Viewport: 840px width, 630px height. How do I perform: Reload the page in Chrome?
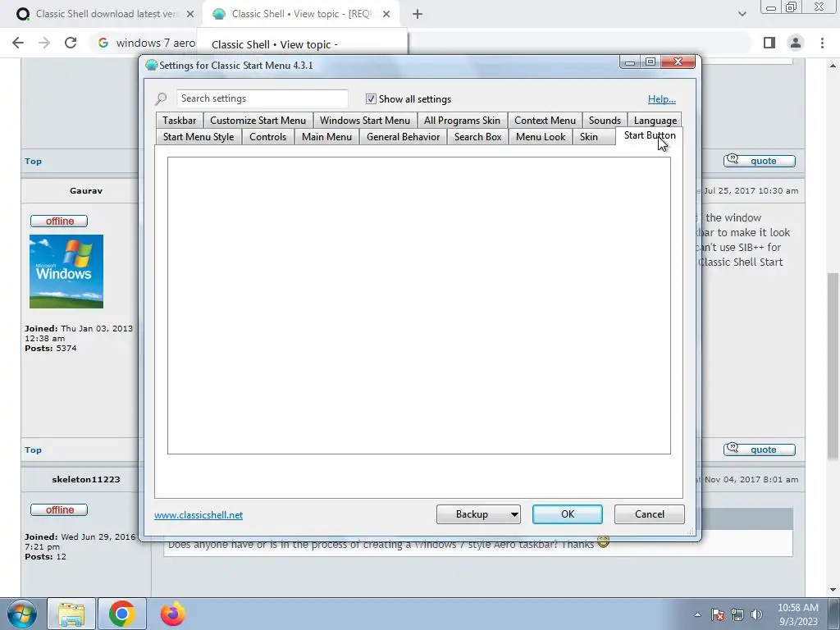(x=71, y=43)
